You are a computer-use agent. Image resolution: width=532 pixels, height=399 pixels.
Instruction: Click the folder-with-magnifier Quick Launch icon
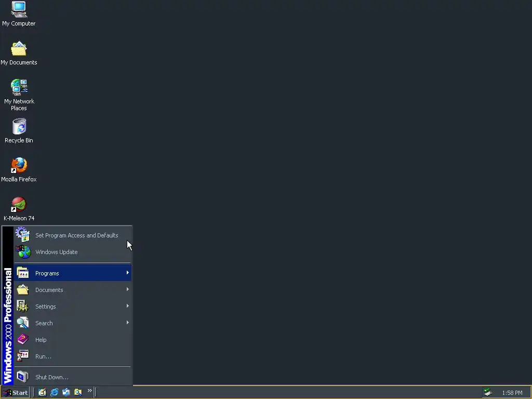point(78,392)
